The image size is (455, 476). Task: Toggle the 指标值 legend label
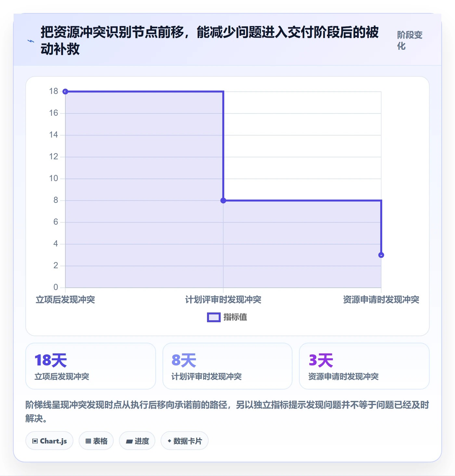point(235,317)
